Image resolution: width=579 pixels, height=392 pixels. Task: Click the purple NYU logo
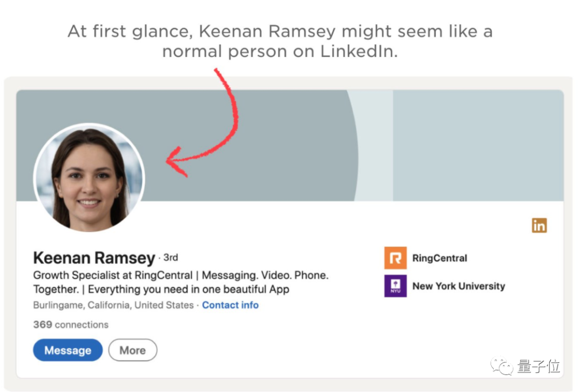[x=395, y=286]
